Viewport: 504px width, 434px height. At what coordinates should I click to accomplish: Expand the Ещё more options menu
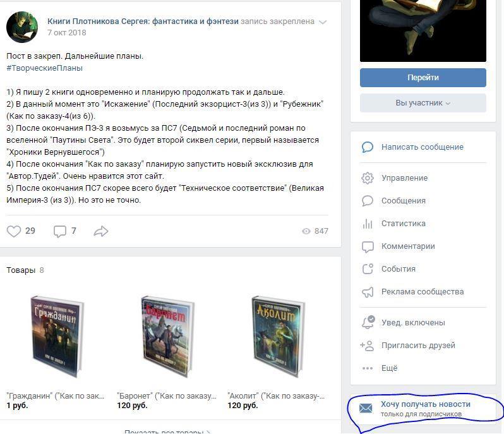(389, 368)
